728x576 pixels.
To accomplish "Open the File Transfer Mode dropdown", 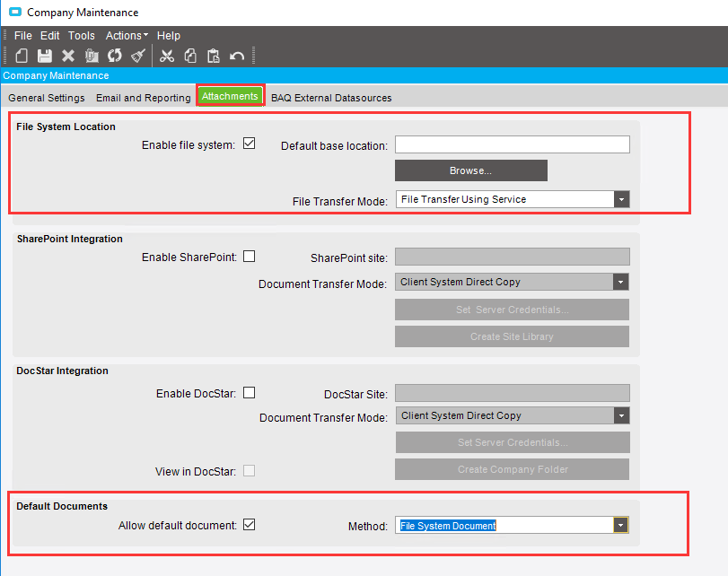I will pos(622,199).
